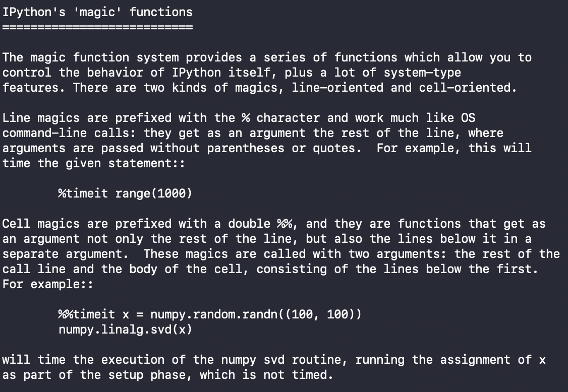Click "%%timeit" in the cell magic example
This screenshot has width=568, height=392.
click(x=86, y=314)
